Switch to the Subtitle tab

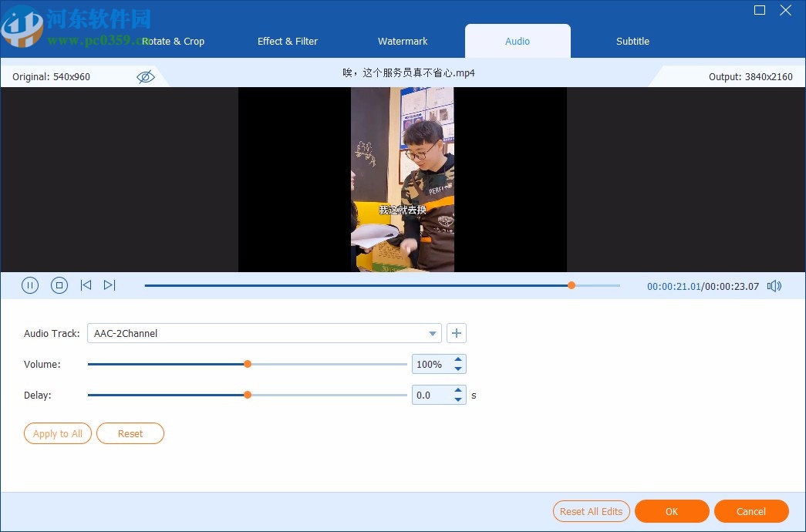point(632,41)
